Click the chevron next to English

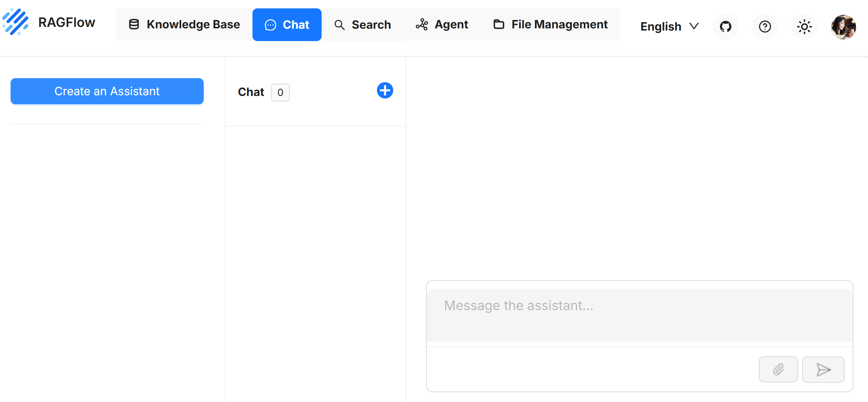694,26
